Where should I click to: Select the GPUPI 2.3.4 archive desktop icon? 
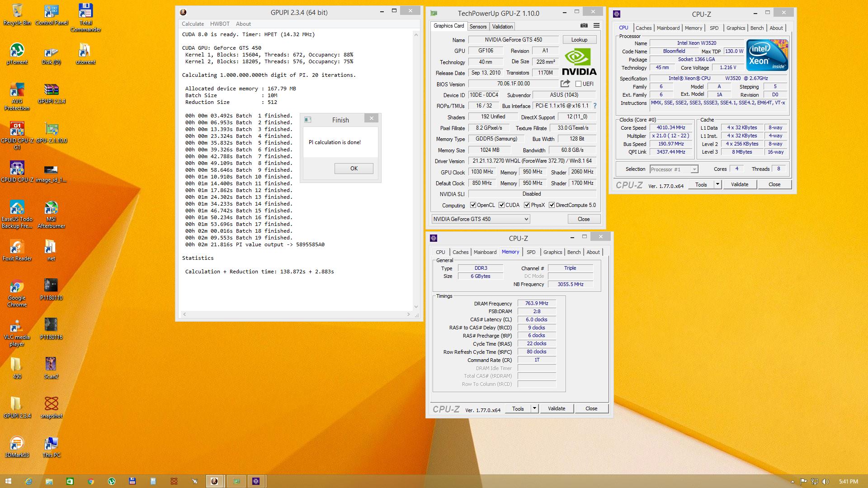tap(51, 94)
